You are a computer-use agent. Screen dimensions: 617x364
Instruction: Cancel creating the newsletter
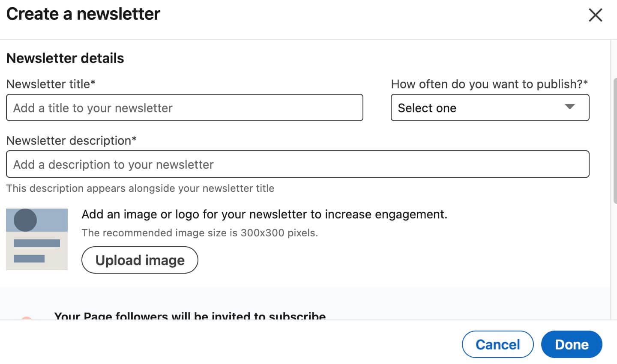pos(497,344)
